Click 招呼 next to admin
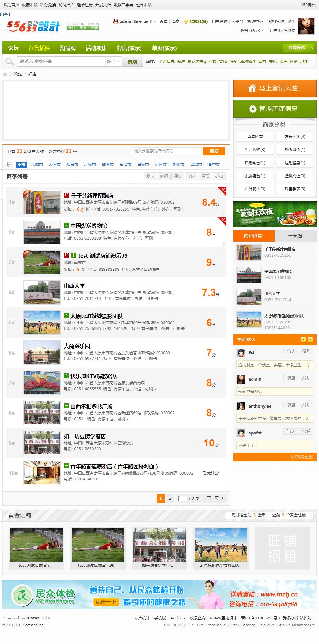 point(306,378)
